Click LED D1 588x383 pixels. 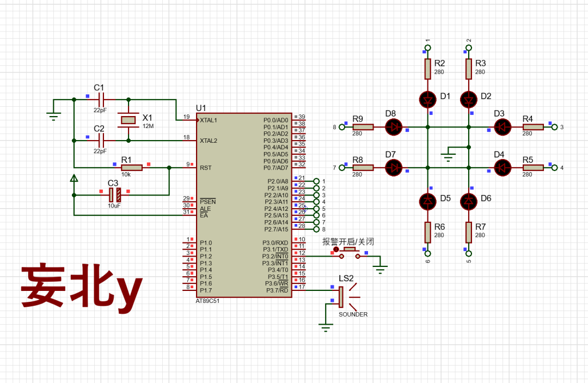point(427,100)
